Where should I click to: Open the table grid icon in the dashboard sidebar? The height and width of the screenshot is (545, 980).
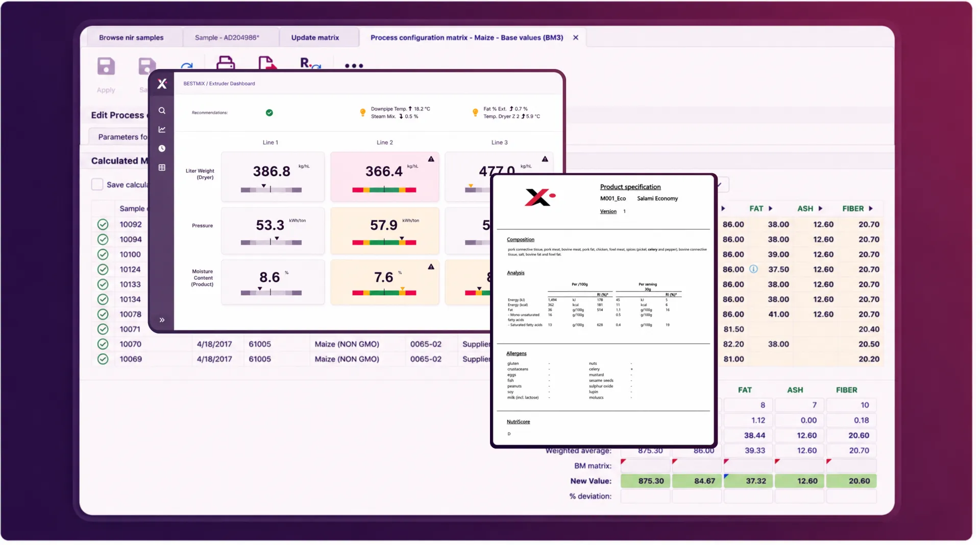pos(162,168)
